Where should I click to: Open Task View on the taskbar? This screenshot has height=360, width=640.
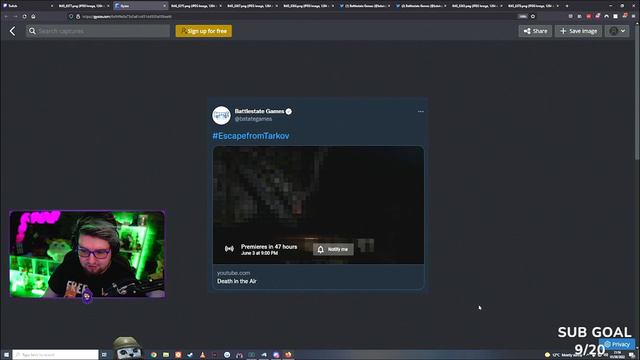click(x=104, y=355)
